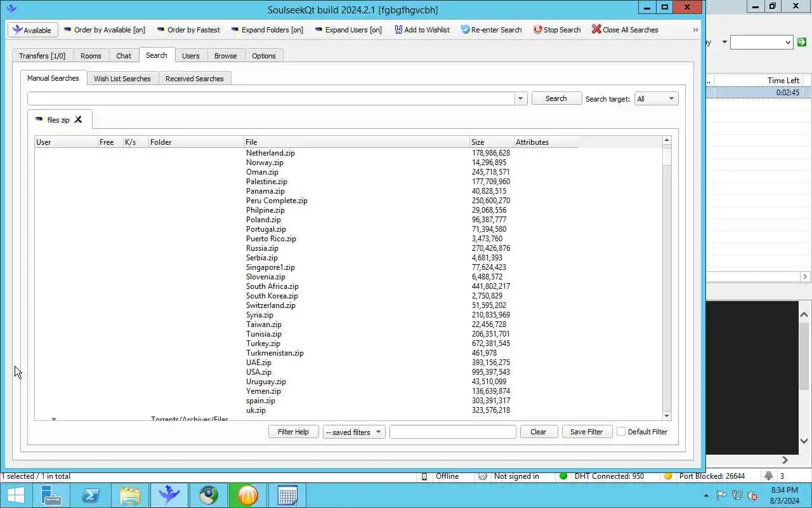The height and width of the screenshot is (508, 812).
Task: Toggle Expand Folders option
Action: coord(267,30)
